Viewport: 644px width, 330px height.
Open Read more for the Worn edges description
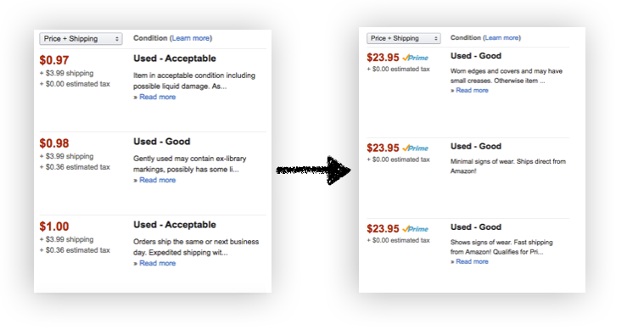pos(472,90)
